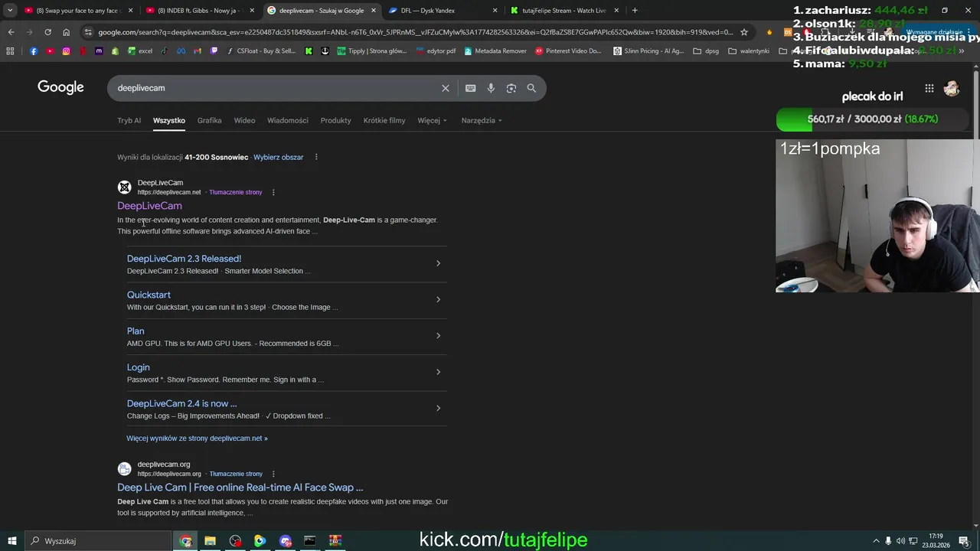Open Facebook bookmark icon
The height and width of the screenshot is (551, 980).
[34, 51]
